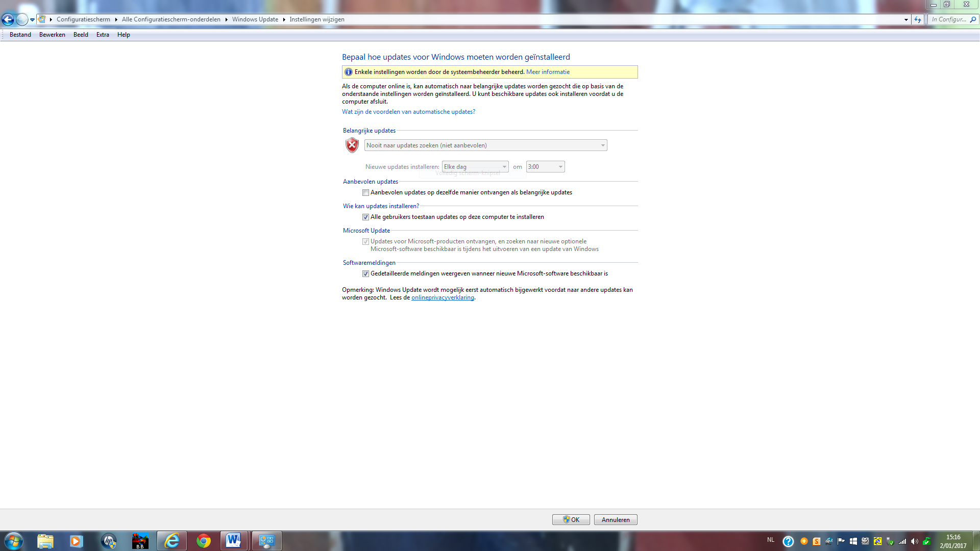
Task: Click the HP support taskbar icon
Action: click(109, 541)
